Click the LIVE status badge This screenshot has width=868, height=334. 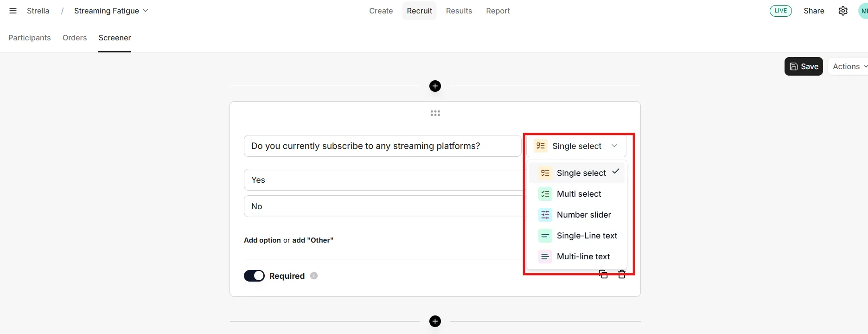[x=781, y=11]
